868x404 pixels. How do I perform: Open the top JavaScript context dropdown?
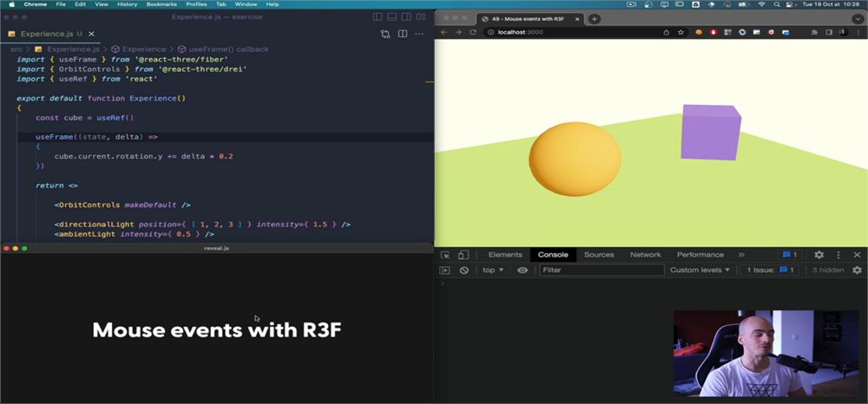pyautogui.click(x=493, y=270)
